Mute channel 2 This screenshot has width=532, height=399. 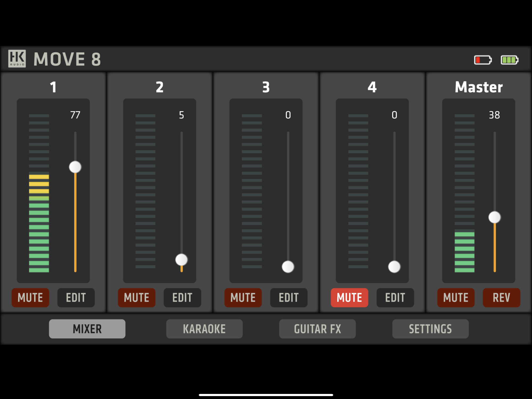[137, 298]
